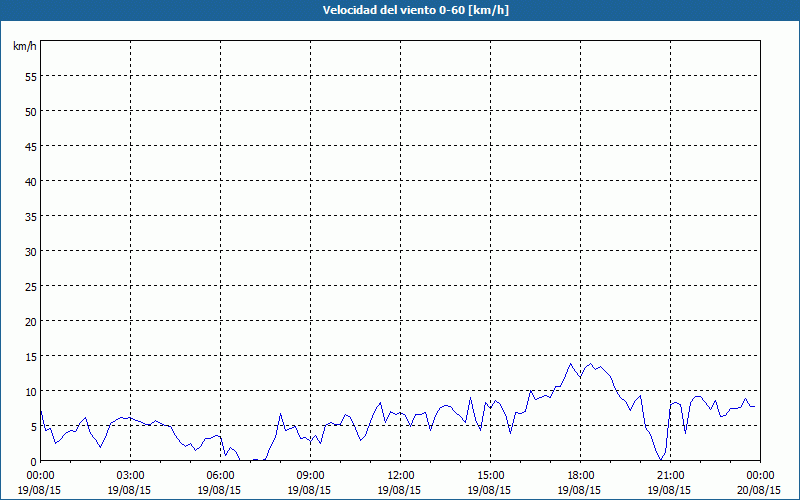
Task: Click the chart title 'Velocidad del viento 0-60 [km/h]'
Action: pos(415,10)
